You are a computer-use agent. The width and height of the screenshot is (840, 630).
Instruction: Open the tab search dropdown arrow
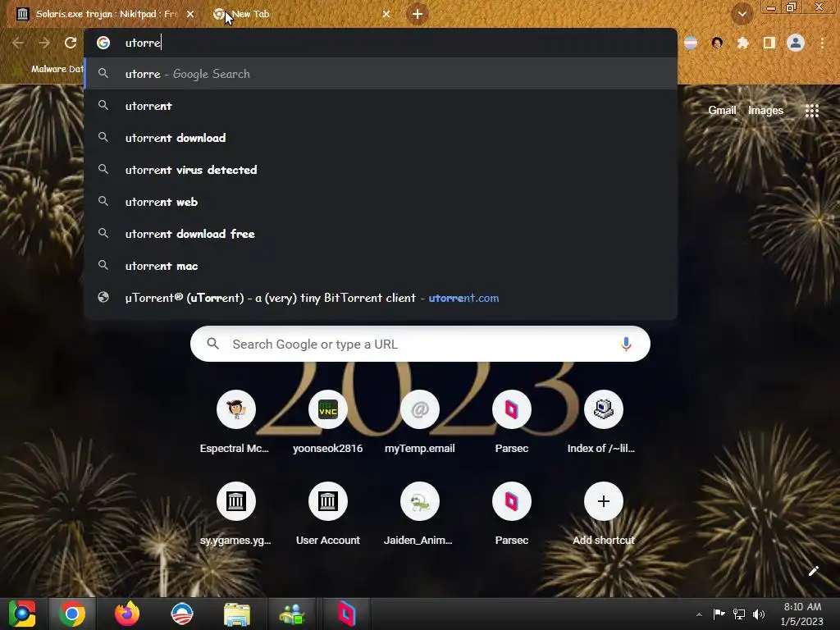click(742, 14)
